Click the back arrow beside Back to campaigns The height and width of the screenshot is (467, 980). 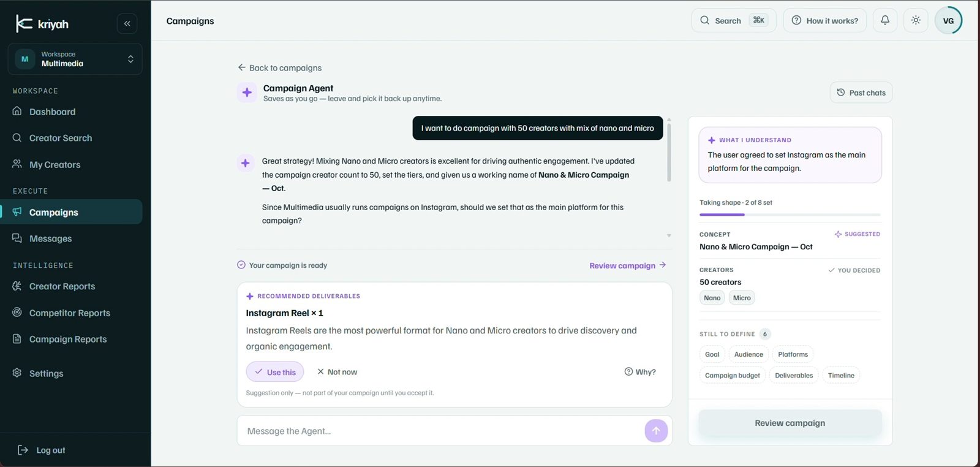tap(242, 67)
